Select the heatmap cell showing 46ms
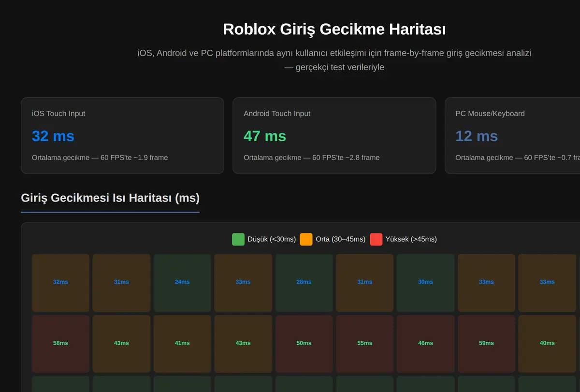The width and height of the screenshot is (580, 392). (x=425, y=344)
